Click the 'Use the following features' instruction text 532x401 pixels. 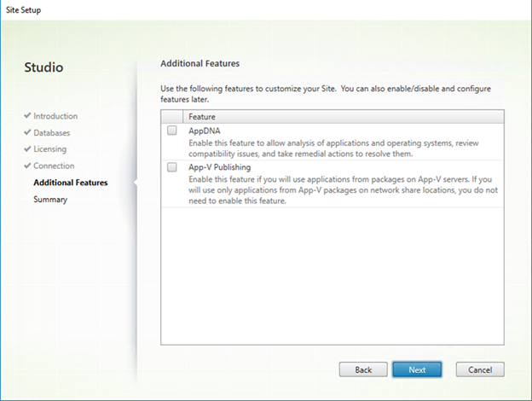(x=326, y=94)
